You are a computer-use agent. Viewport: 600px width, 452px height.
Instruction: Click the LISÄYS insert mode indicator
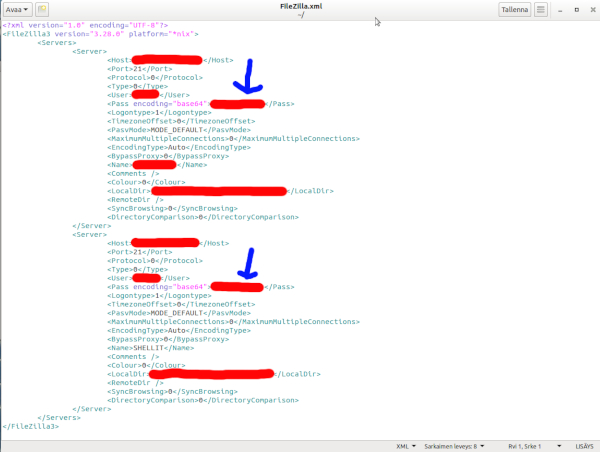584,446
